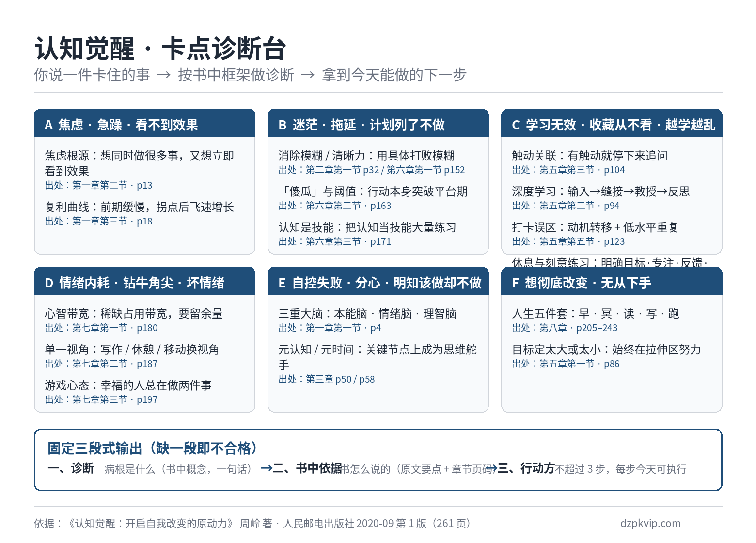Click the 认知觉醒 · 卡点诊断台 title
756x543 pixels.
click(x=160, y=48)
